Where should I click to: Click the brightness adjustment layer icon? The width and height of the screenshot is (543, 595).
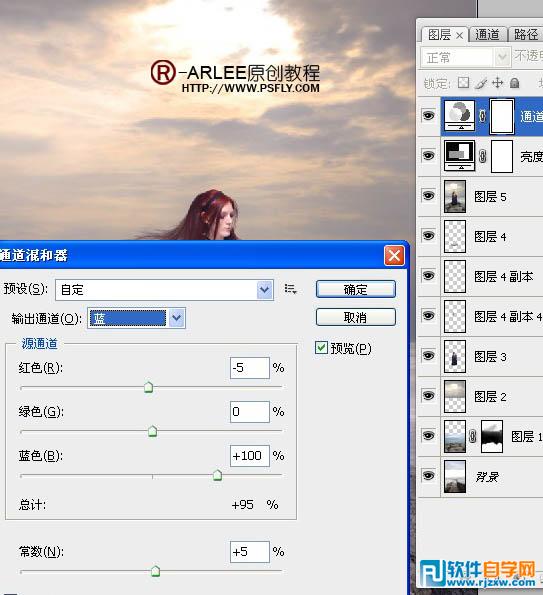tap(460, 156)
